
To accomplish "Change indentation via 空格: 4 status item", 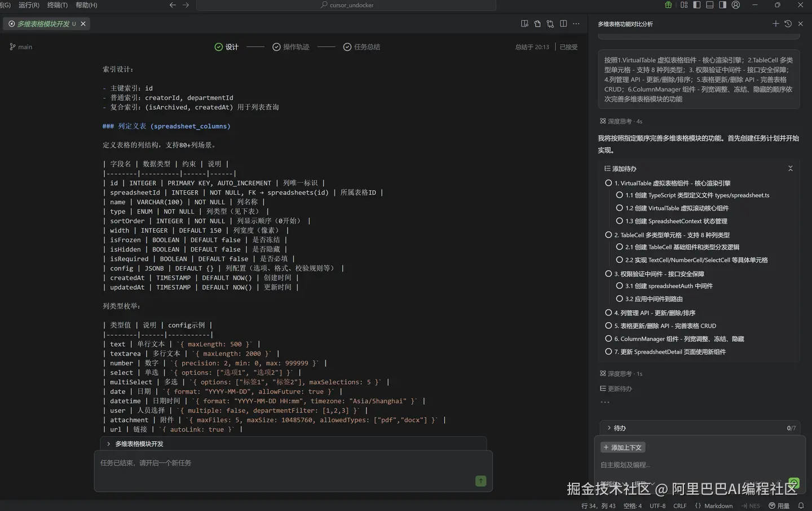I will click(632, 506).
